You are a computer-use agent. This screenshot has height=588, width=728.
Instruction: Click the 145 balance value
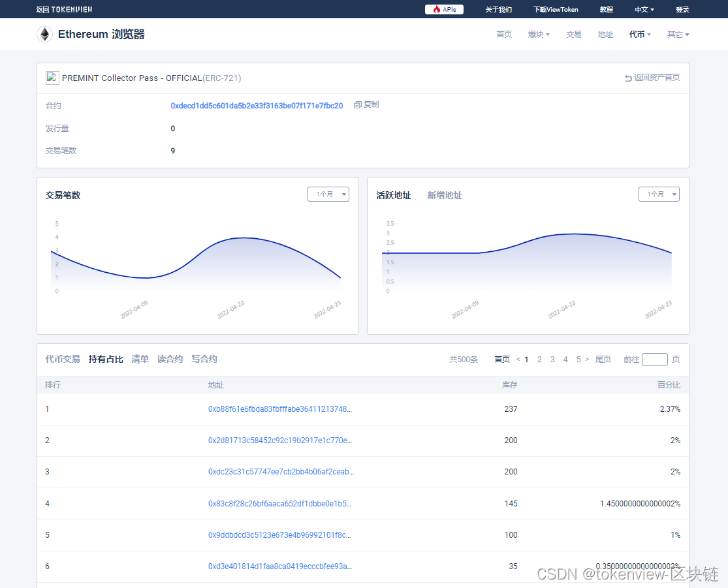(511, 504)
